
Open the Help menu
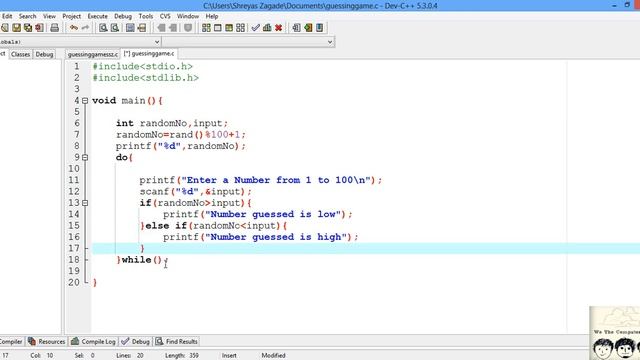211,16
